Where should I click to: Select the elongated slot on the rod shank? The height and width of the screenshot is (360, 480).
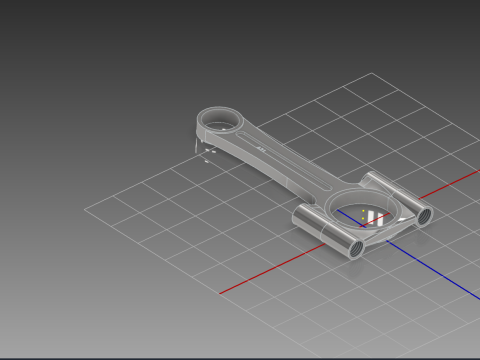[x=283, y=161]
